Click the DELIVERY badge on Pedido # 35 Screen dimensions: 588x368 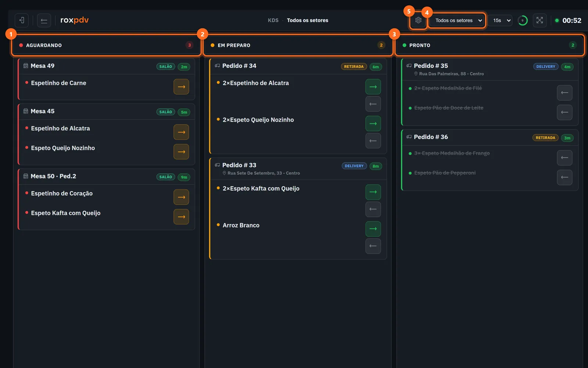pyautogui.click(x=546, y=67)
